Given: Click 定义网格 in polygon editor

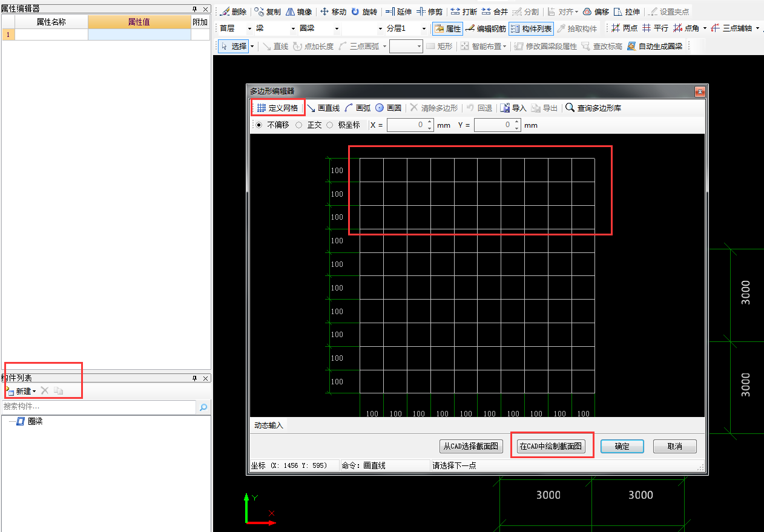Looking at the screenshot, I should tap(277, 108).
